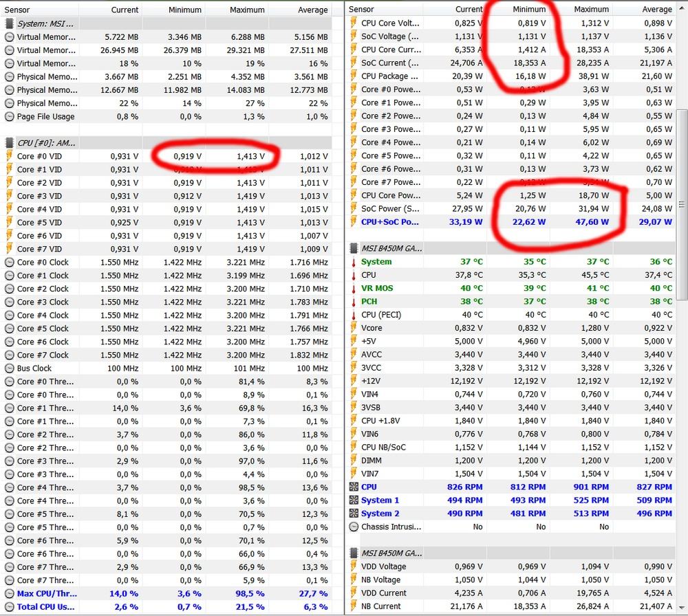Click the lightning icon beside DIMM voltage
The height and width of the screenshot is (616, 688).
(354, 461)
